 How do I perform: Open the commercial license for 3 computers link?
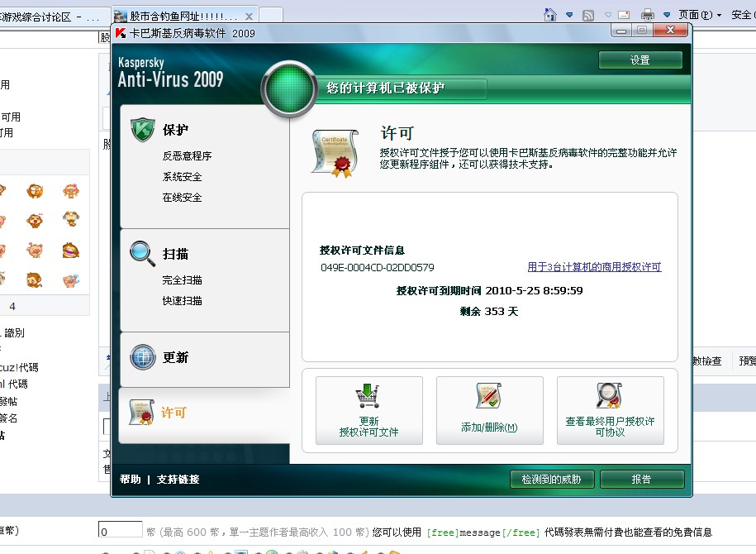(x=594, y=267)
